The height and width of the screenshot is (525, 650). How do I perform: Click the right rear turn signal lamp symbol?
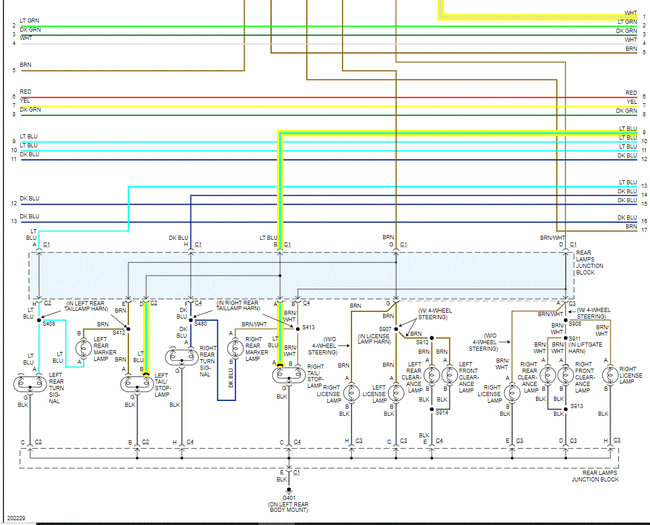[x=182, y=357]
